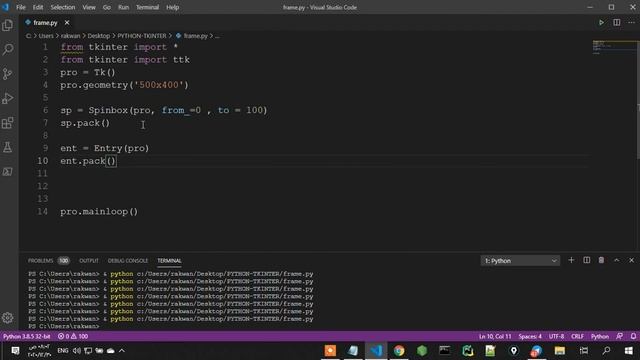The image size is (640, 360).
Task: Open the Go menu
Action: point(107,7)
